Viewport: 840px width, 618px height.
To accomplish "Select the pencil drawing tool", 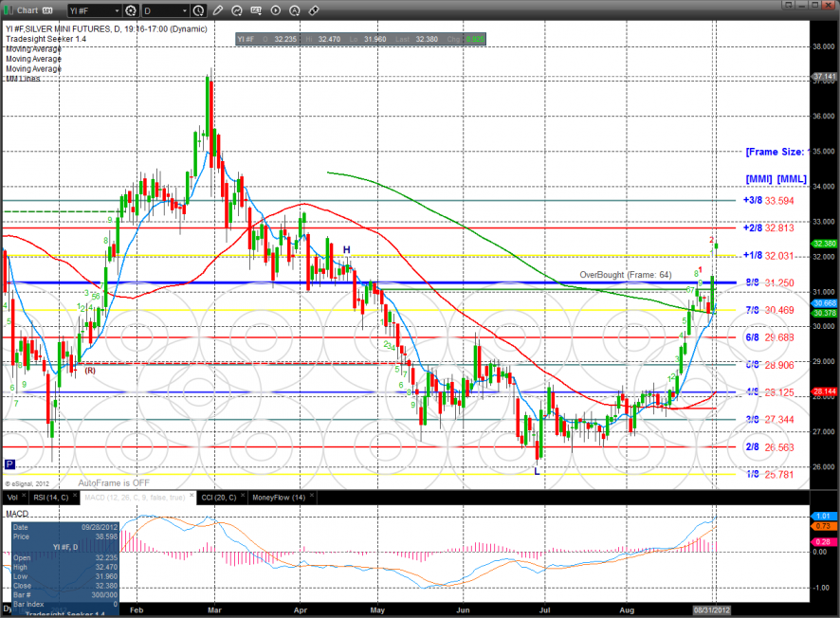I will tap(219, 11).
